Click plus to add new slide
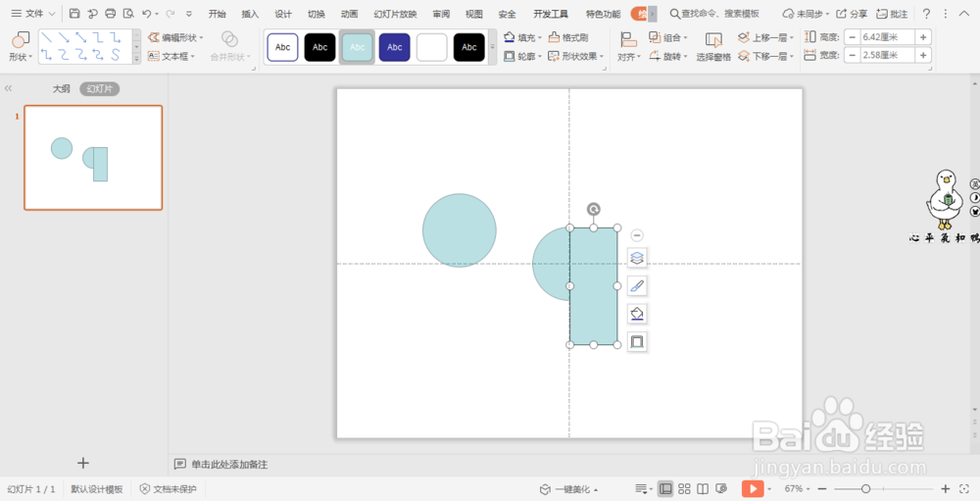Viewport: 980px width, 501px height. (83, 463)
